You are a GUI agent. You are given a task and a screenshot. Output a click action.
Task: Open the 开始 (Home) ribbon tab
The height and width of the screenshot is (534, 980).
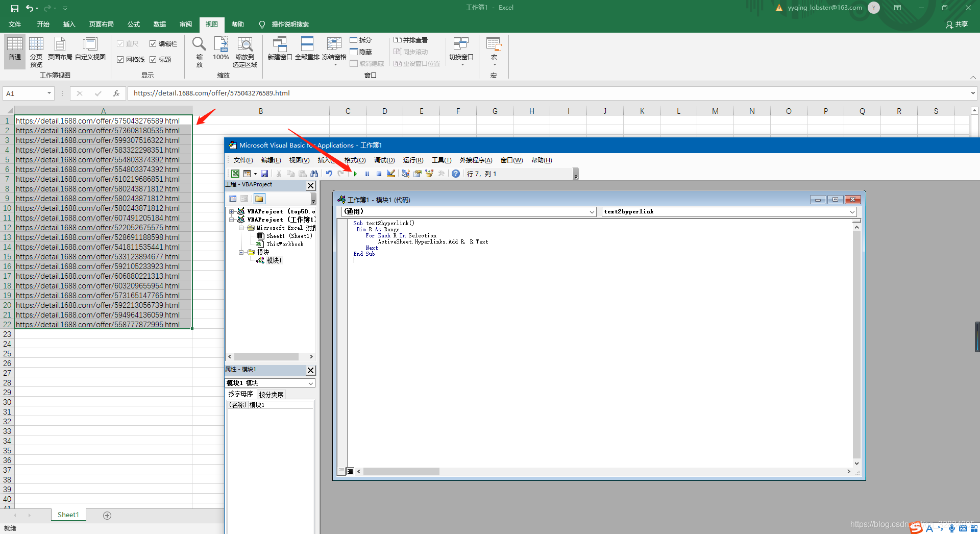(43, 25)
